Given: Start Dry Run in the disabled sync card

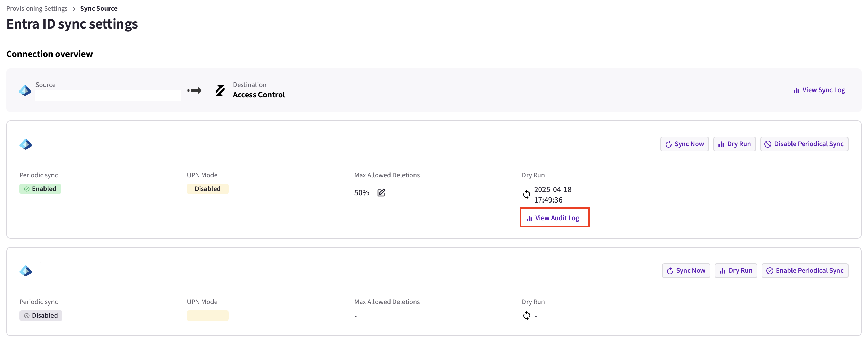Looking at the screenshot, I should pos(736,271).
